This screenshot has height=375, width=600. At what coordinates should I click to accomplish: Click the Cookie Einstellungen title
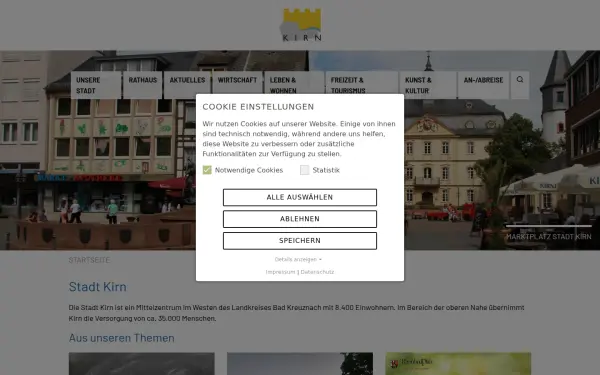tap(258, 107)
